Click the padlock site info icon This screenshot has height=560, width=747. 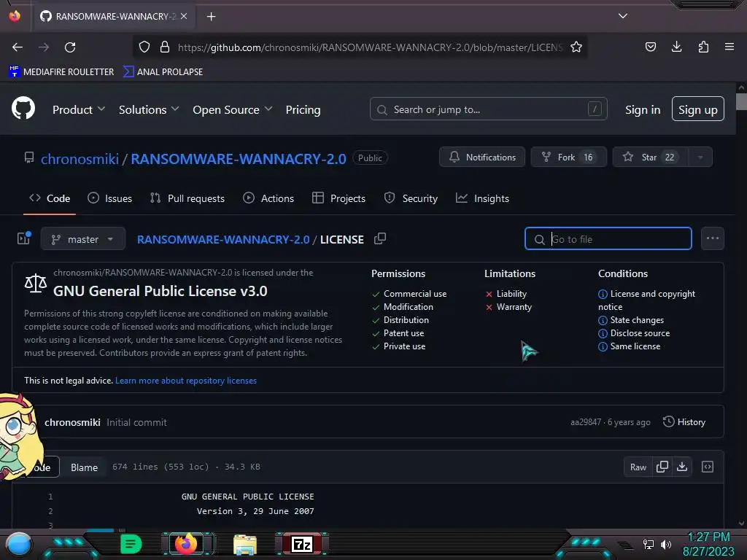coord(165,47)
